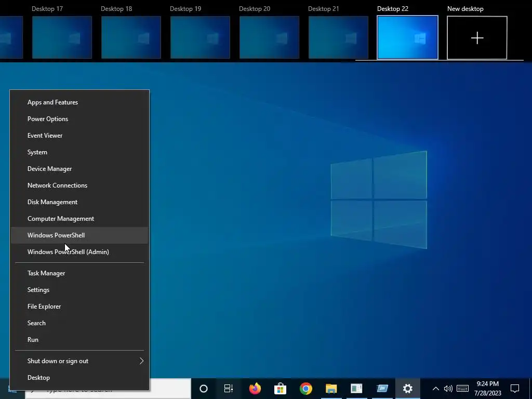Image resolution: width=532 pixels, height=399 pixels.
Task: Launch Computer Management
Action: (x=79, y=219)
